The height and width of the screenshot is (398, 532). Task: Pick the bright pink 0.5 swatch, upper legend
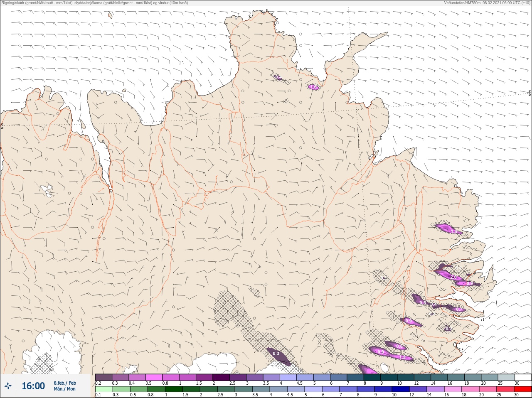tap(154, 377)
